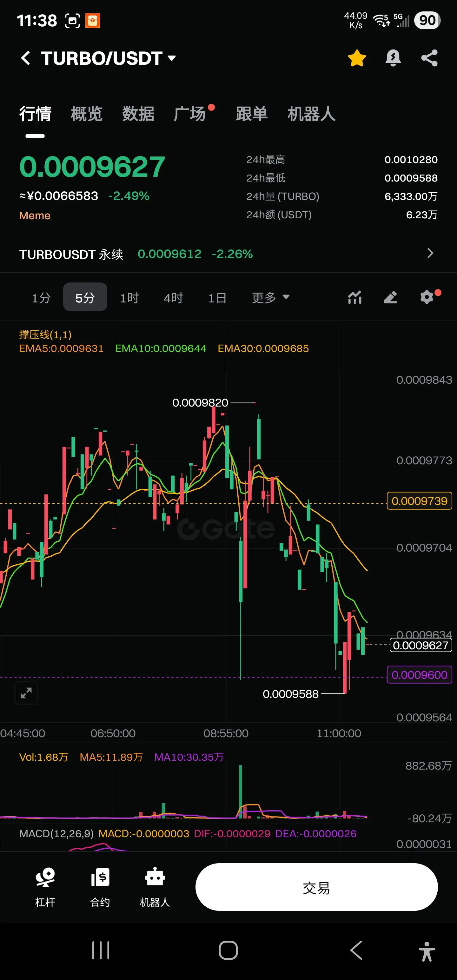
Task: Tap the 24h最低 value 0.0009588
Action: point(411,178)
